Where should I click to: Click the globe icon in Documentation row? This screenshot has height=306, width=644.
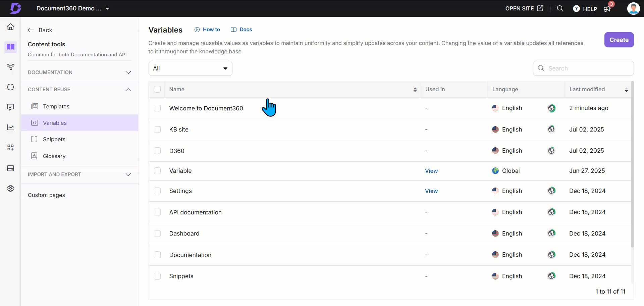tap(551, 255)
